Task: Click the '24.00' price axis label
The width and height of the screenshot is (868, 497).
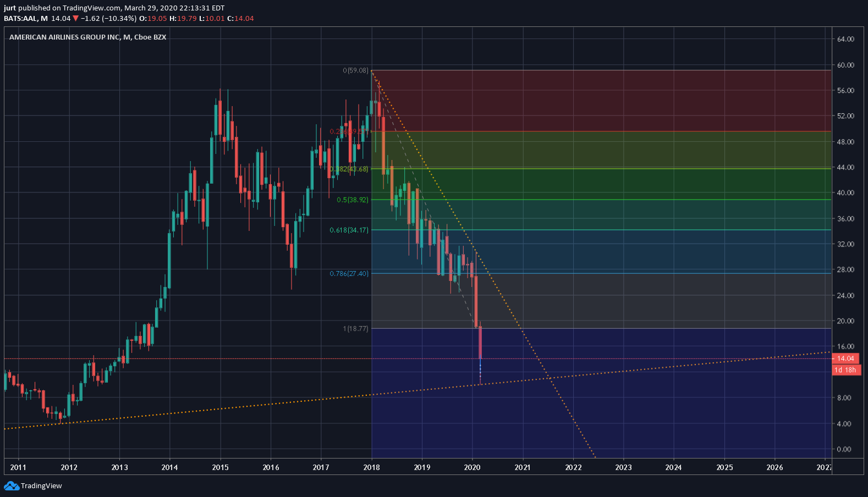Action: click(845, 295)
